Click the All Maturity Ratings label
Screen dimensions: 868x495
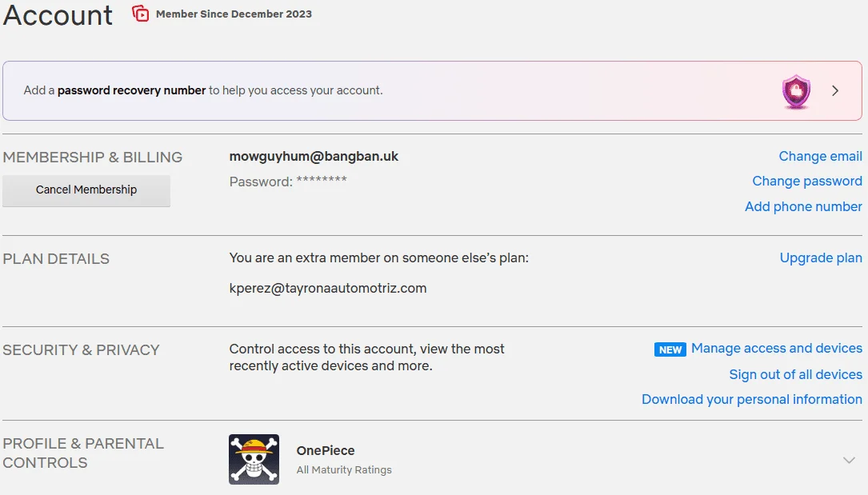tap(344, 469)
